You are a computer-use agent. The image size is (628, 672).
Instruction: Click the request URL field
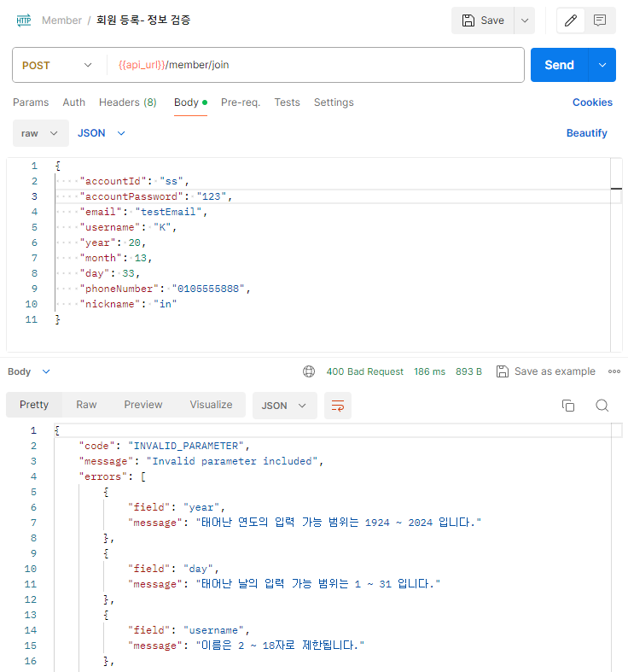(x=315, y=65)
